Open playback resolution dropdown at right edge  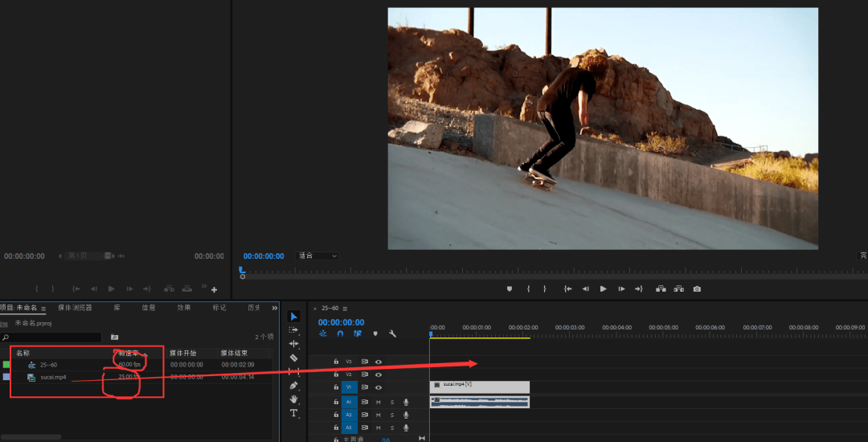862,256
